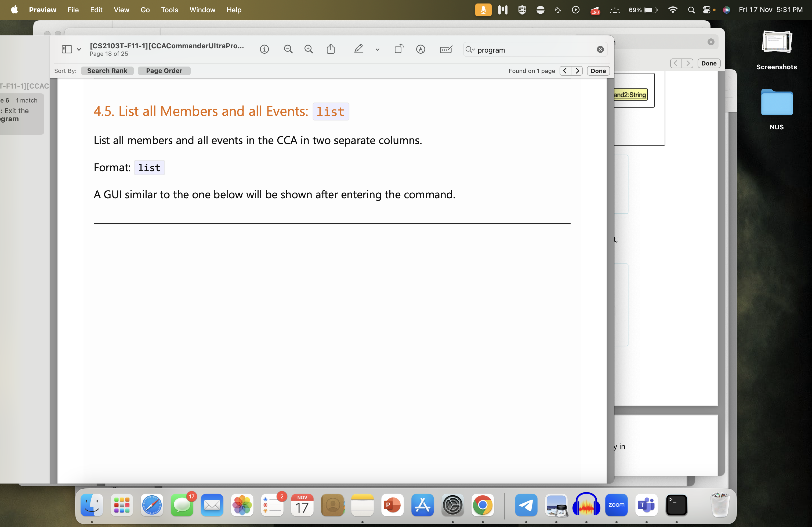Viewport: 812px width, 527px height.
Task: Click Done to close search
Action: [x=598, y=70]
